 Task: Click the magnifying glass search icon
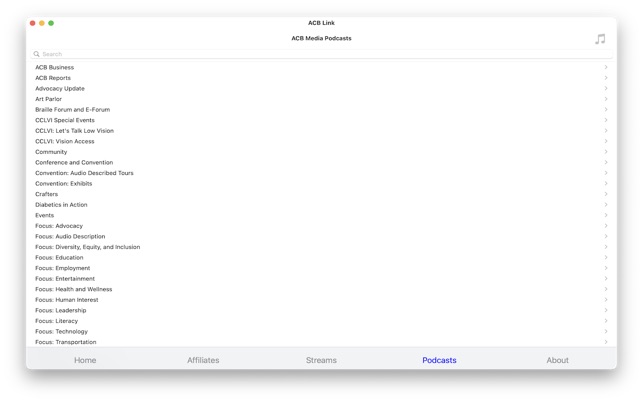(36, 54)
